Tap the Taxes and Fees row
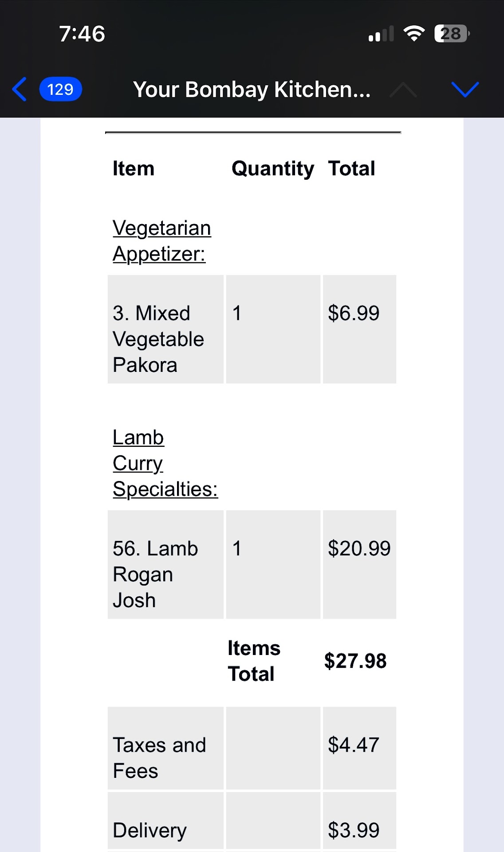The height and width of the screenshot is (852, 504). coord(159,757)
